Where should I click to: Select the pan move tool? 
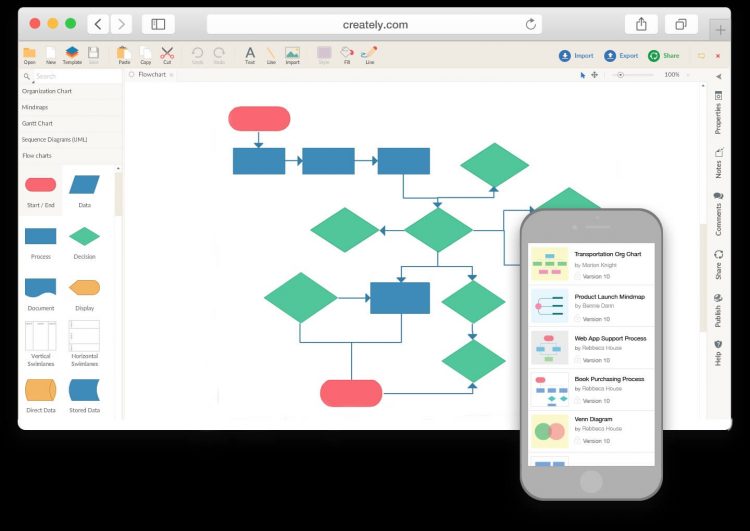[595, 75]
